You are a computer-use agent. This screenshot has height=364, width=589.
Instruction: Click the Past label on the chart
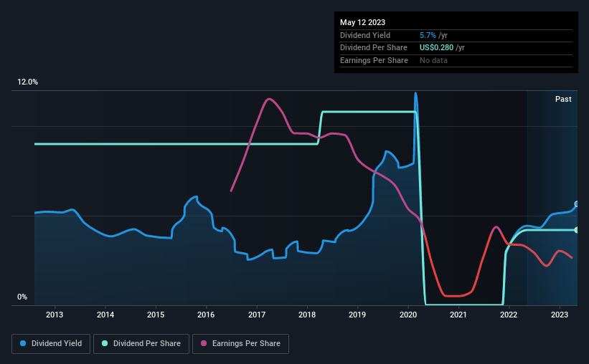point(563,99)
